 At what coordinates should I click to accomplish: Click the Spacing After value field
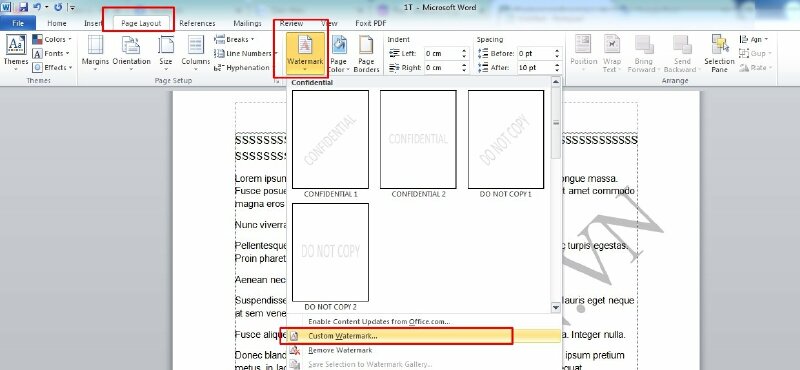coord(536,67)
